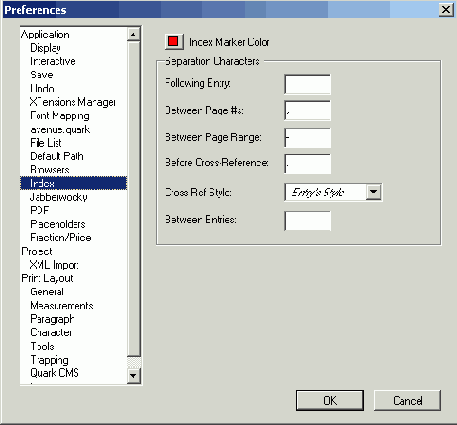457x425 pixels.
Task: Click the list scrollbar up arrow
Action: pos(134,34)
